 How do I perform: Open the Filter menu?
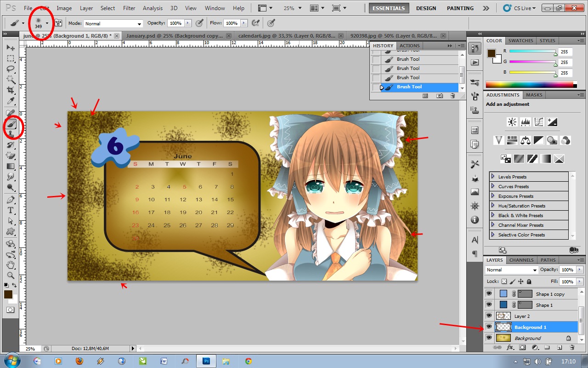pos(129,8)
